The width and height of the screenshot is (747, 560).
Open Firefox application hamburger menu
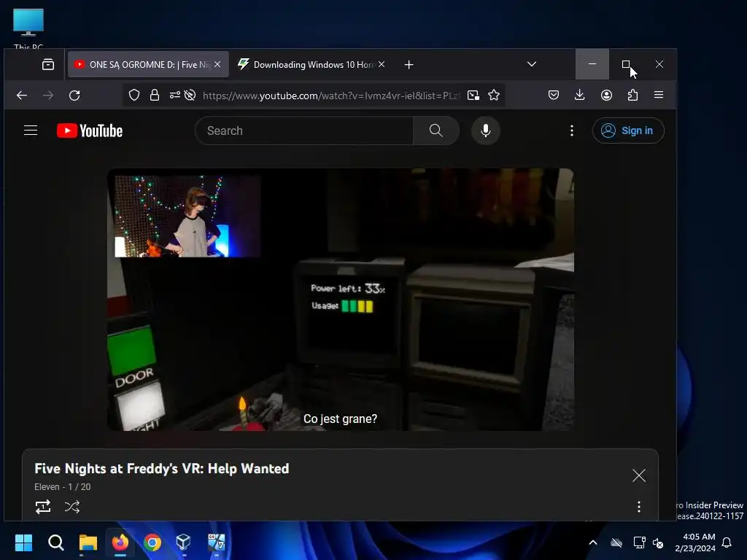click(x=659, y=95)
